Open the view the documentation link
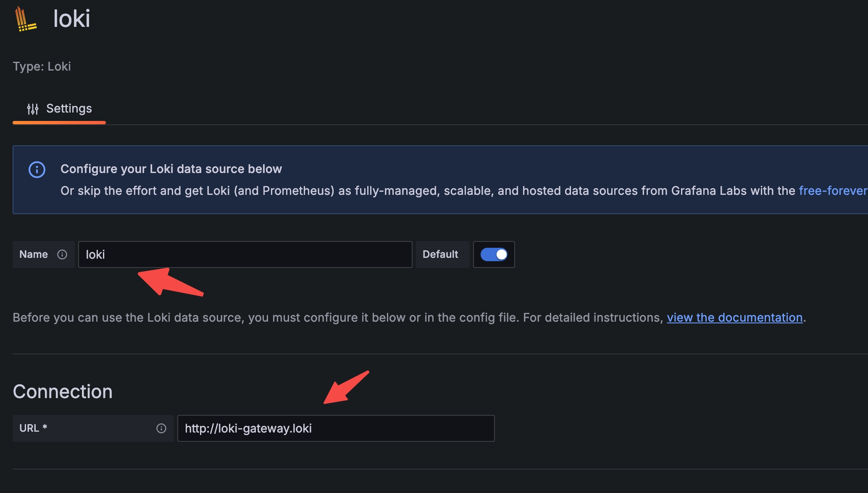868x493 pixels. coord(734,317)
